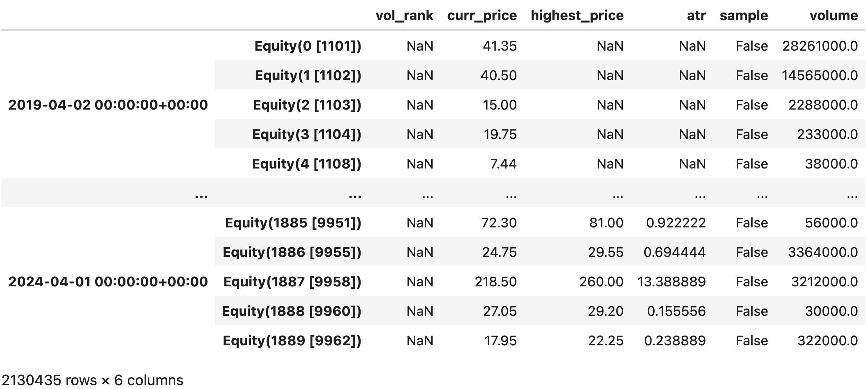Select the 260.00 highest_price cell

point(601,282)
